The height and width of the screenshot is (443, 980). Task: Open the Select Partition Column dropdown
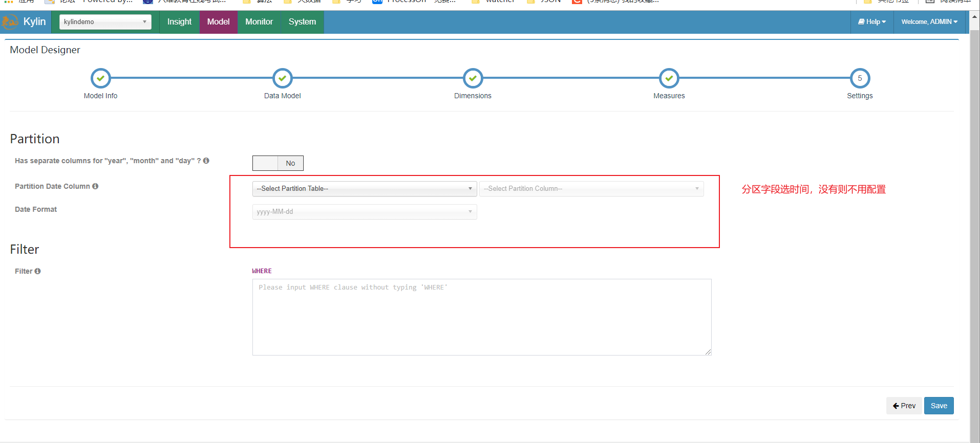[591, 189]
